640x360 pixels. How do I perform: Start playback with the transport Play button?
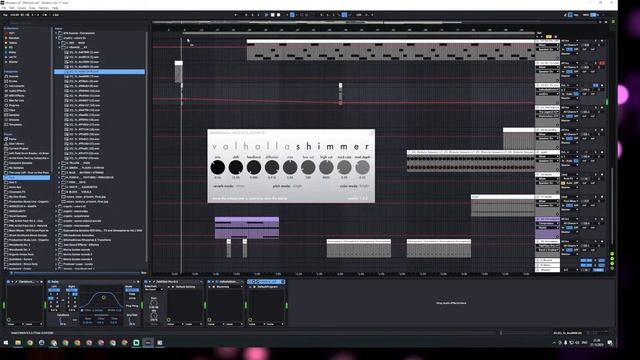(x=267, y=15)
